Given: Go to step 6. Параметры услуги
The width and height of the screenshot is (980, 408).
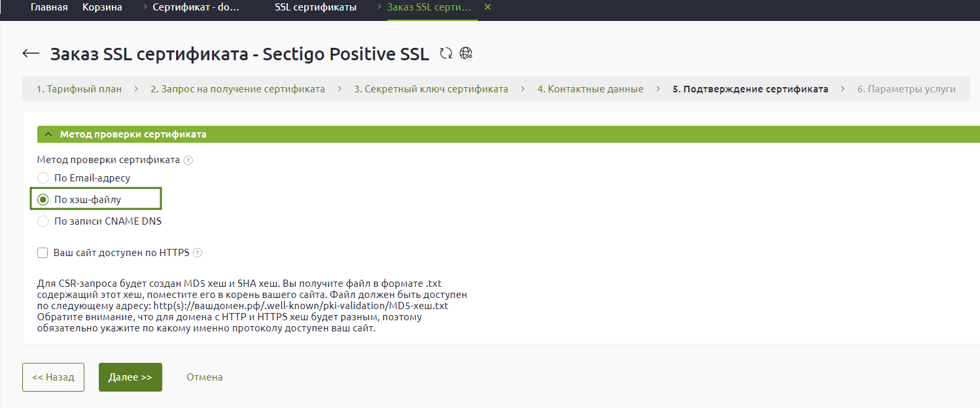Looking at the screenshot, I should [907, 89].
